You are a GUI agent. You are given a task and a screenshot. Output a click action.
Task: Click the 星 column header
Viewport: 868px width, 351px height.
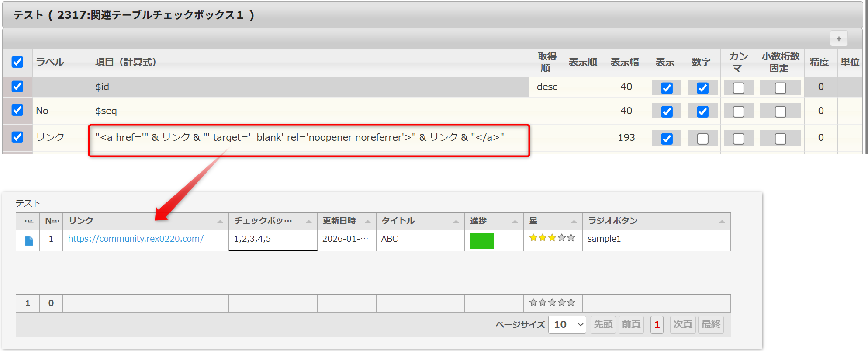[x=533, y=221]
